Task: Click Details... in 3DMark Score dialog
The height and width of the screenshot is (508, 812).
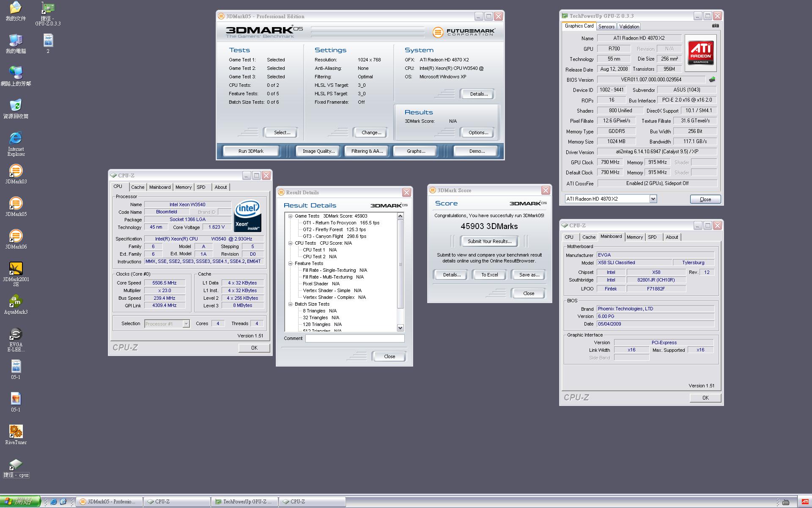Action: (452, 275)
